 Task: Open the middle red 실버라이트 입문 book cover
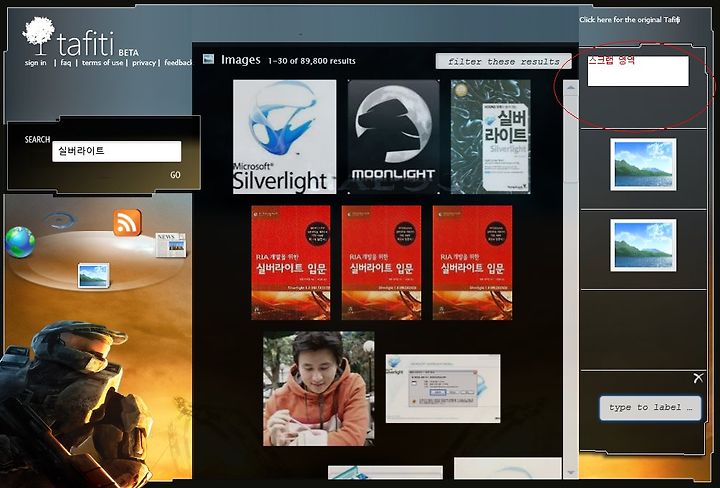coord(381,263)
